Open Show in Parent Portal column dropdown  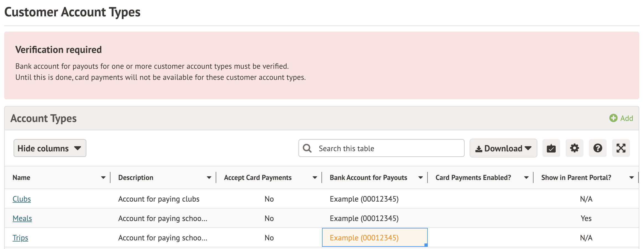tap(632, 178)
